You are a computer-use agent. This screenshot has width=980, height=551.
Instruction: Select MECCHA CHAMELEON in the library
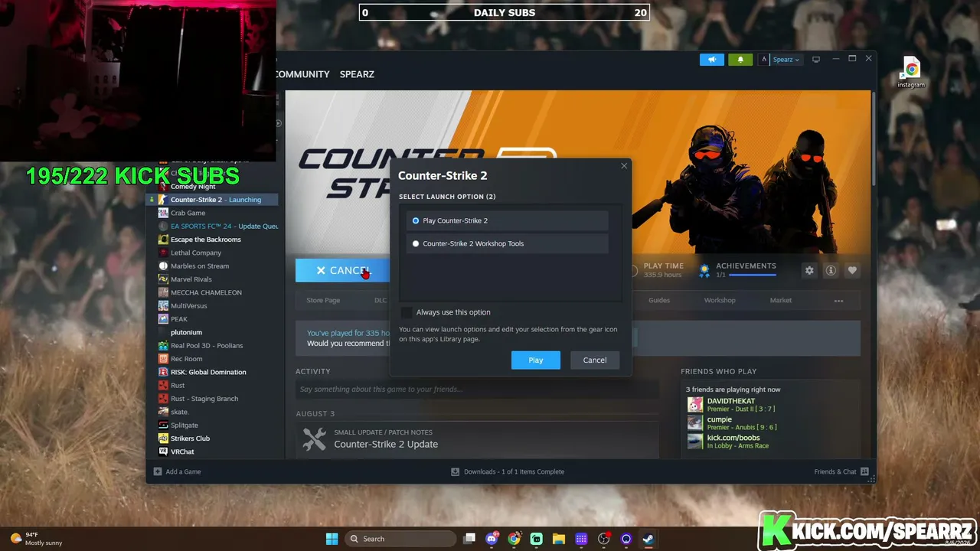(x=206, y=292)
